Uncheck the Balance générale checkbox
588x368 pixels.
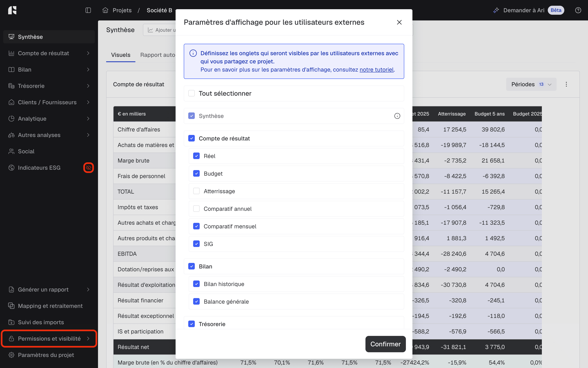[196, 302]
